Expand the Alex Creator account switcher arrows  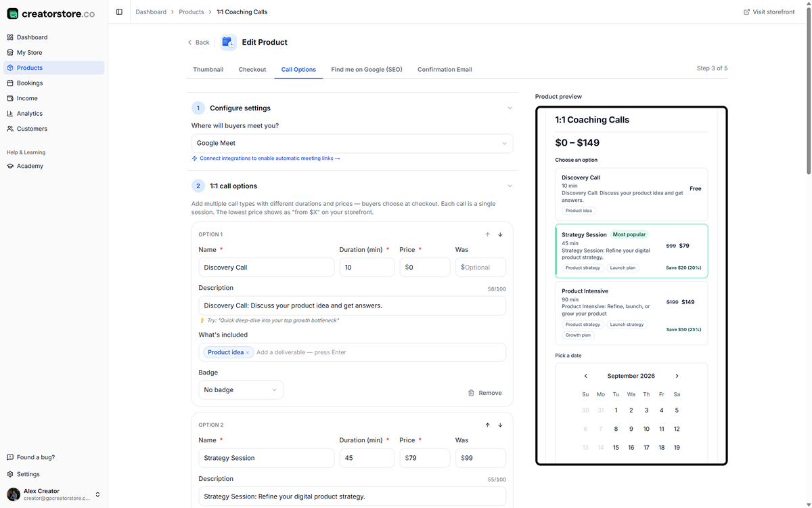[97, 494]
